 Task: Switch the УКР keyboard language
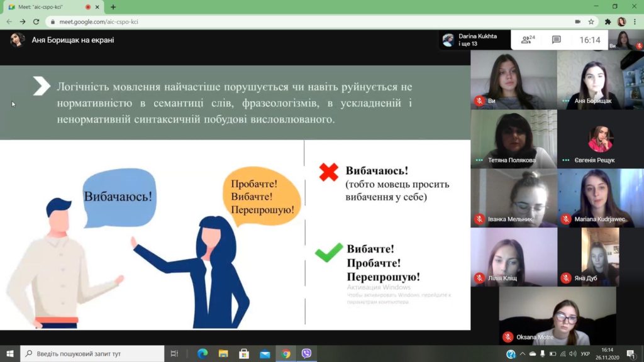point(586,354)
